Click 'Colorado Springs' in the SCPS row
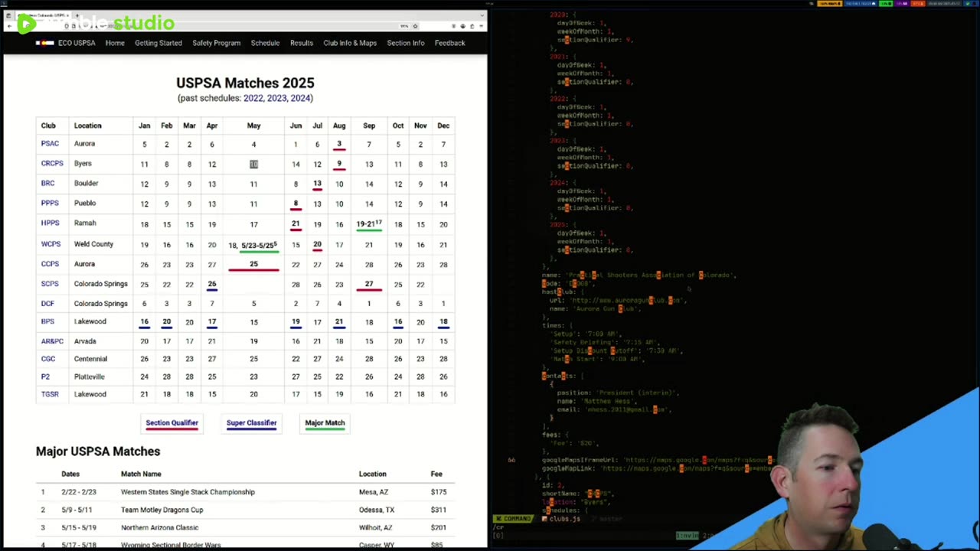The height and width of the screenshot is (551, 980). [x=100, y=284]
